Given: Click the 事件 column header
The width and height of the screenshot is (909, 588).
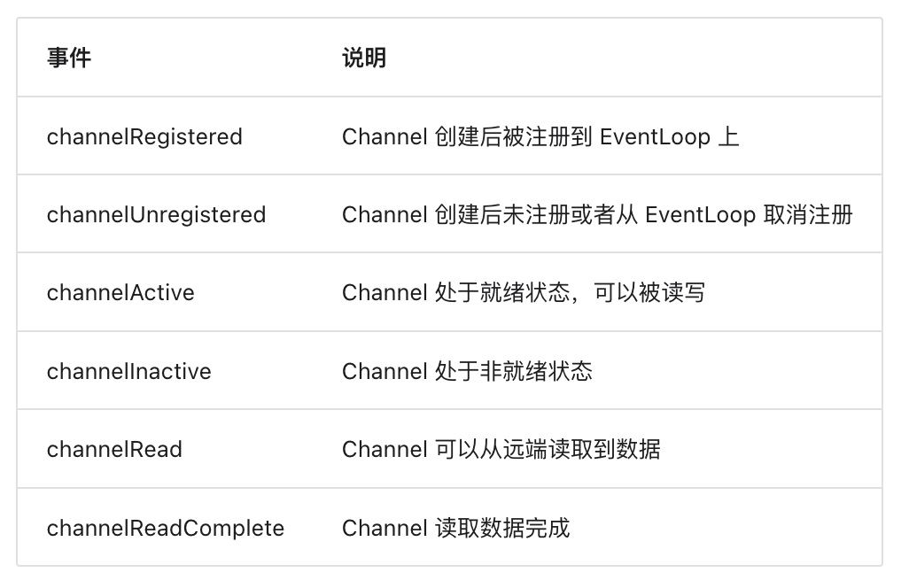Looking at the screenshot, I should pyautogui.click(x=69, y=58).
